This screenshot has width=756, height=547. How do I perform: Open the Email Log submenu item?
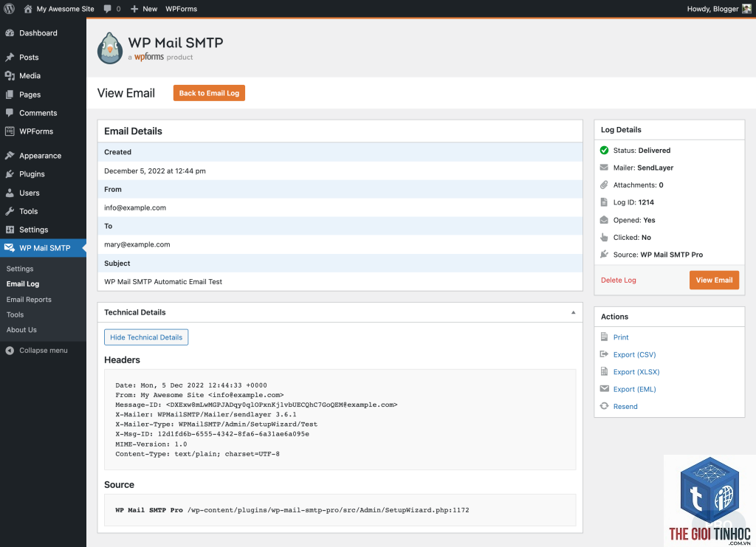coord(23,284)
